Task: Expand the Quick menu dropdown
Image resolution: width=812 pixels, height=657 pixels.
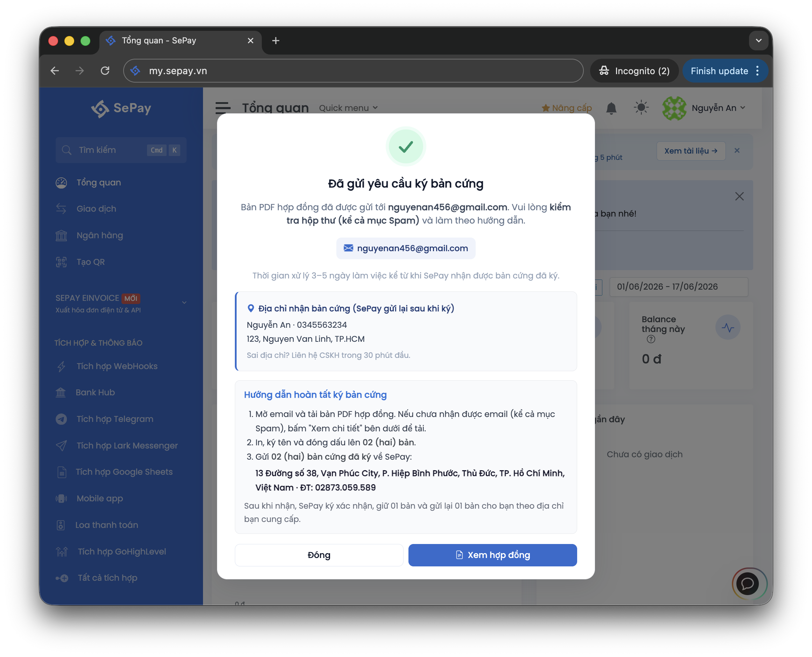Action: (x=348, y=108)
